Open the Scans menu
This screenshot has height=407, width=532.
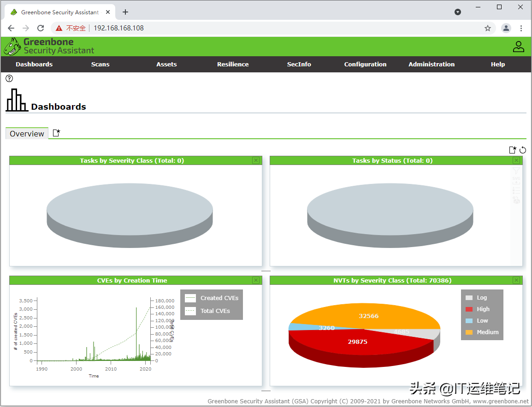click(x=100, y=64)
